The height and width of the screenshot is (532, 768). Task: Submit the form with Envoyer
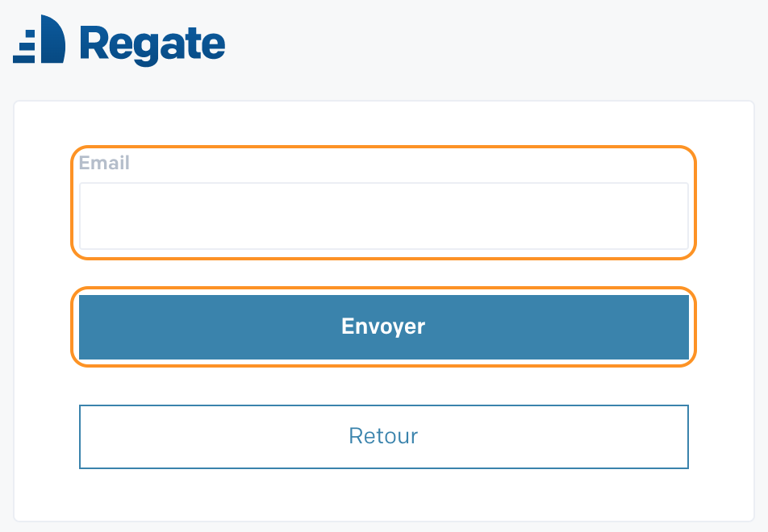384,327
